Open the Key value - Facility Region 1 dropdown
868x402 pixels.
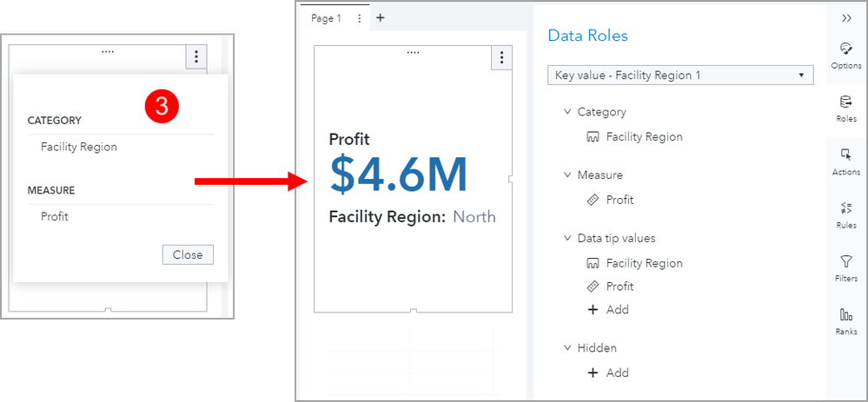[680, 76]
